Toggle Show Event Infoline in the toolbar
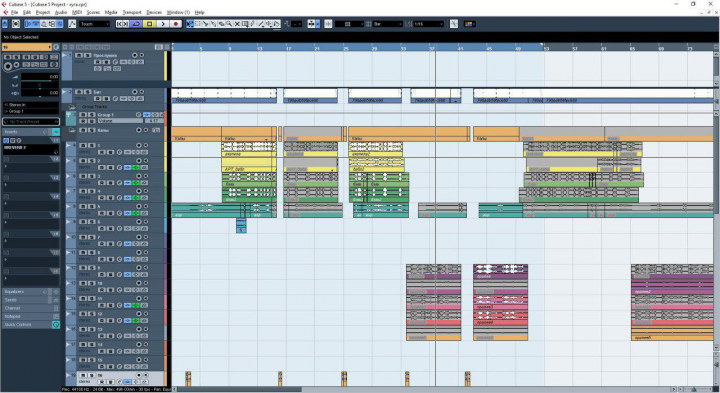This screenshot has width=720, height=393. pyautogui.click(x=35, y=24)
